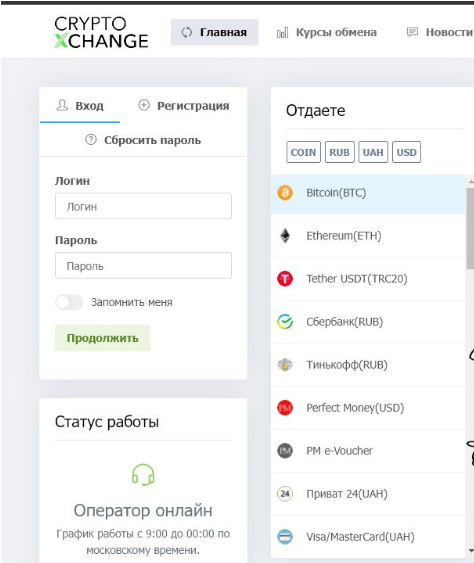This screenshot has width=474, height=563.
Task: Click the bar chart icon beside Курсы обмена
Action: click(x=282, y=33)
